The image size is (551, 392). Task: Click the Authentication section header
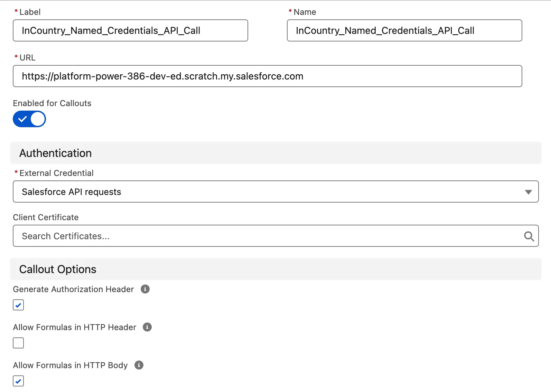pos(56,153)
